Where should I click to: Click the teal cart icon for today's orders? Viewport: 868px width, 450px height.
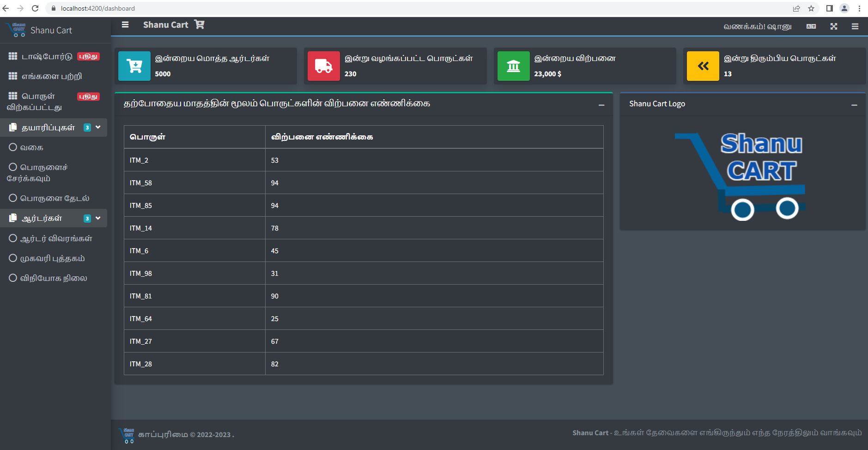[x=134, y=66]
